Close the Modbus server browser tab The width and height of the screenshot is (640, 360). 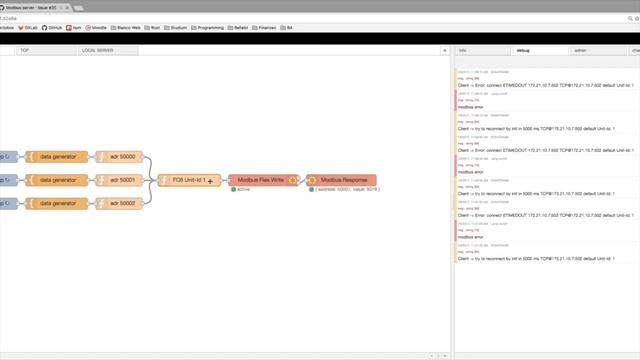tap(67, 8)
